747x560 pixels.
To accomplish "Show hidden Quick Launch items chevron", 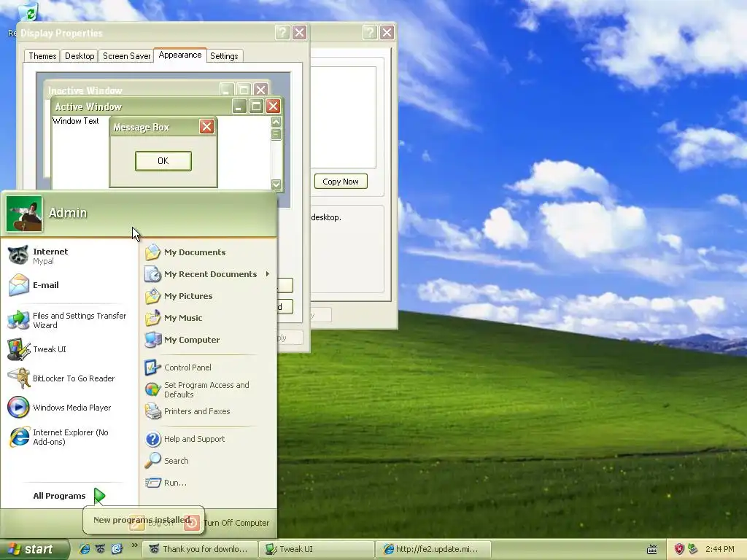I will pyautogui.click(x=134, y=545).
